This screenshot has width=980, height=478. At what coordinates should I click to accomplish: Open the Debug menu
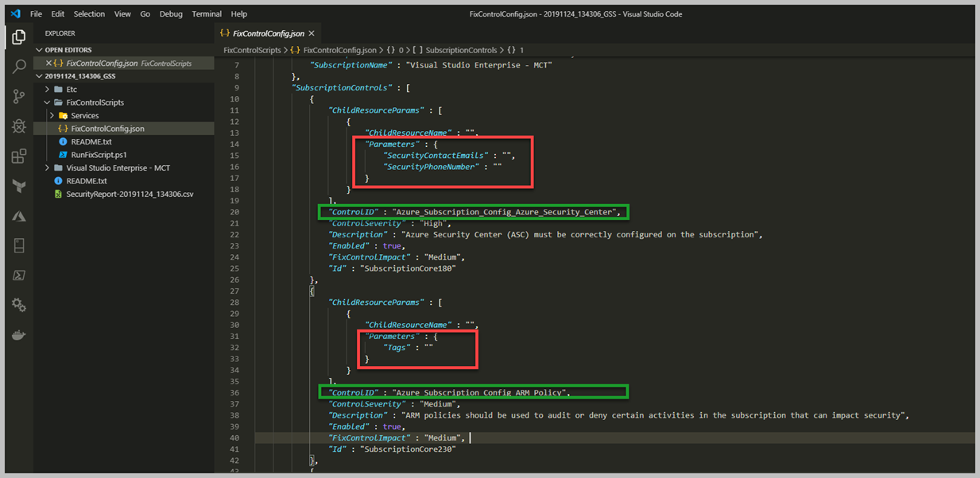tap(171, 13)
